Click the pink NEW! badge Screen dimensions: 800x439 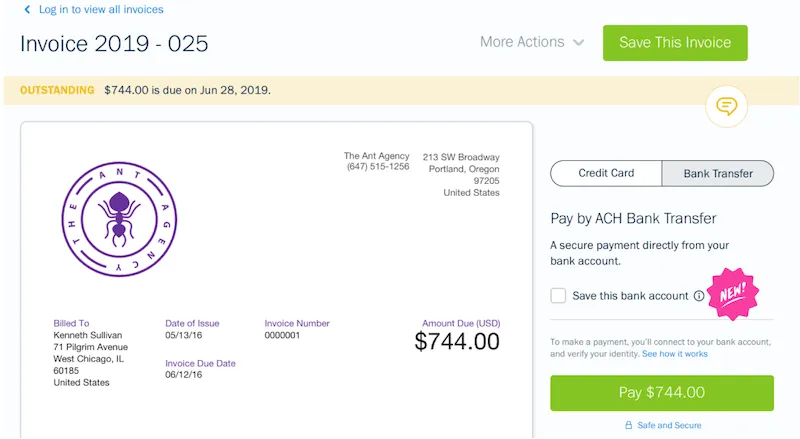(733, 294)
